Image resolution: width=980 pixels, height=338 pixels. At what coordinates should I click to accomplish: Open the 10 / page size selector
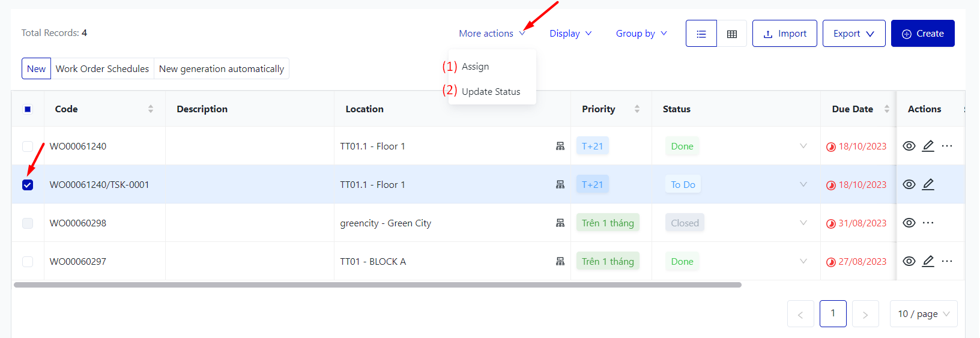923,313
